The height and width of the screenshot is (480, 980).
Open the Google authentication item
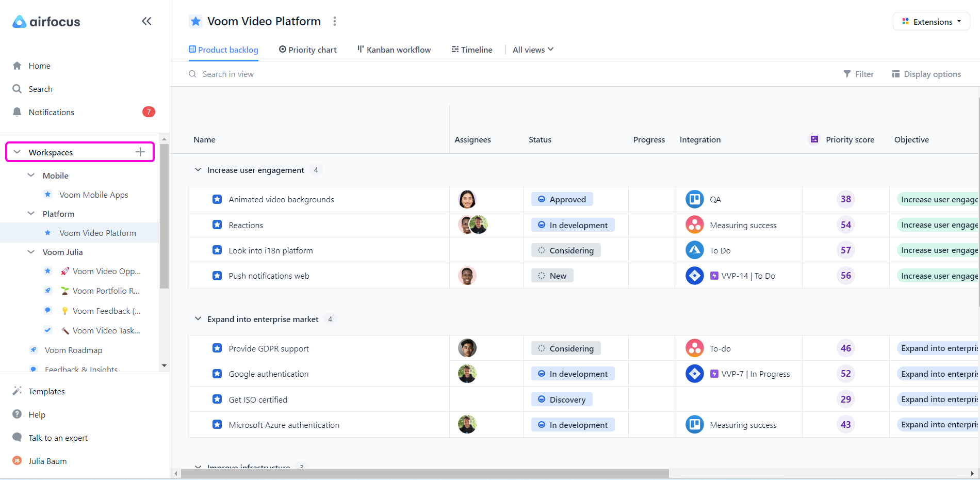point(269,374)
